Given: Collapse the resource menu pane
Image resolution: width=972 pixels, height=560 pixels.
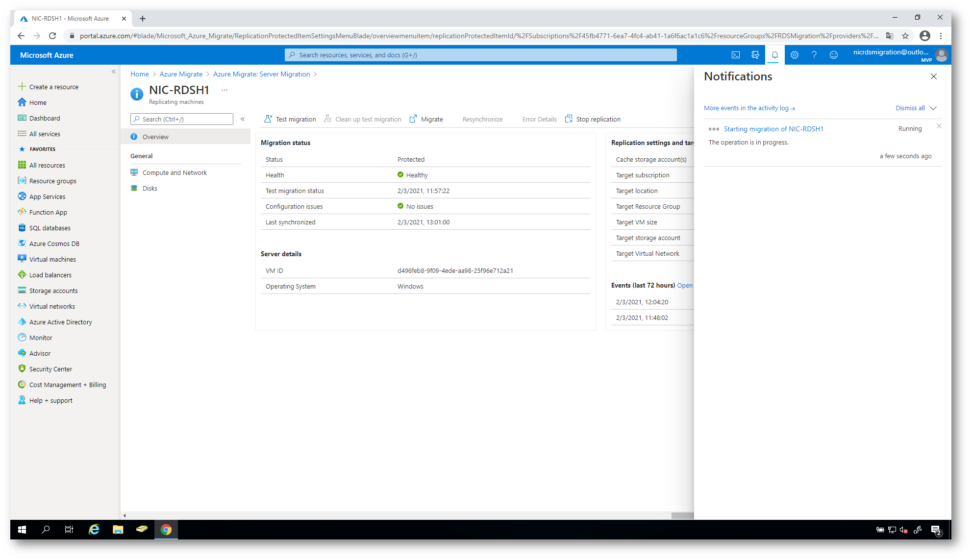Looking at the screenshot, I should click(243, 119).
